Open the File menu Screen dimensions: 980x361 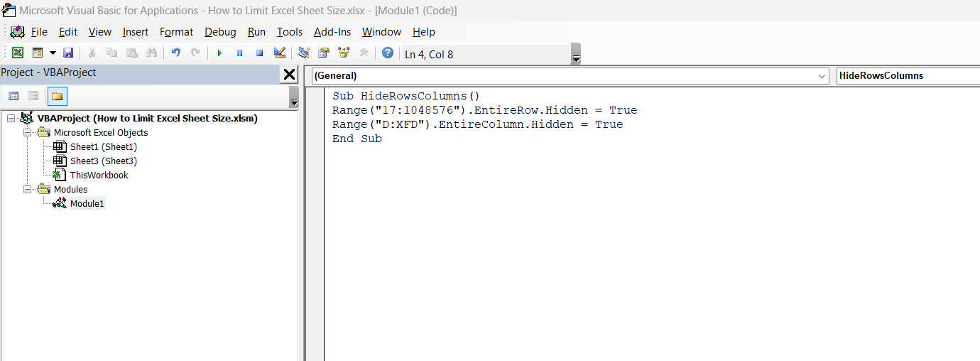(x=39, y=32)
